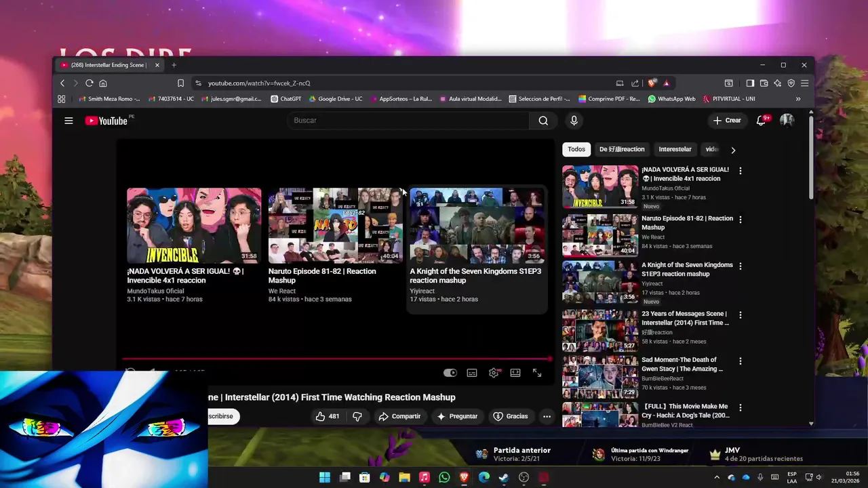Open the Windows Start menu
The width and height of the screenshot is (868, 488).
(325, 477)
